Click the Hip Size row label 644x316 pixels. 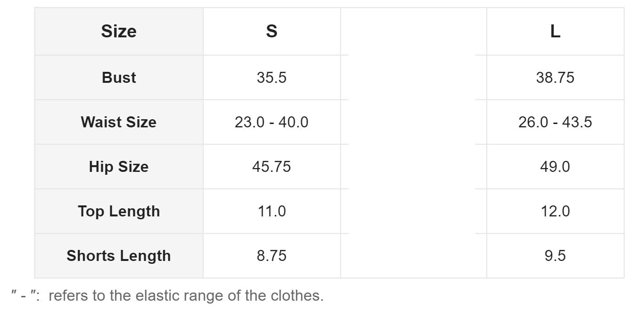click(119, 167)
